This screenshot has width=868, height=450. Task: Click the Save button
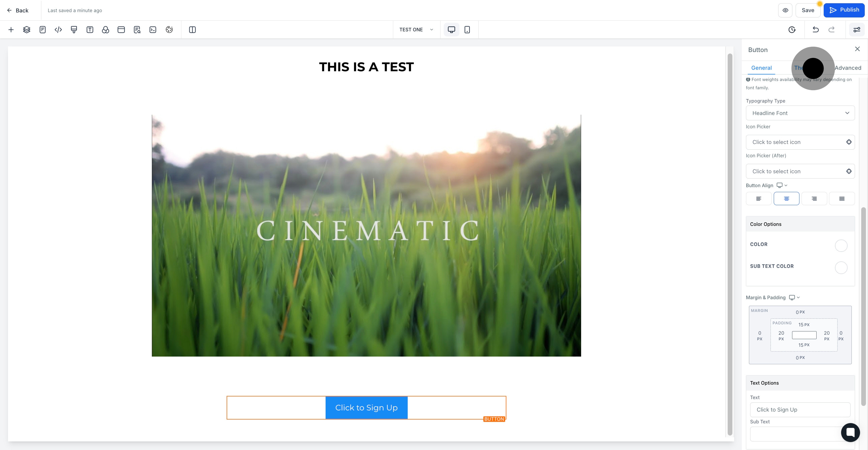[x=808, y=10]
